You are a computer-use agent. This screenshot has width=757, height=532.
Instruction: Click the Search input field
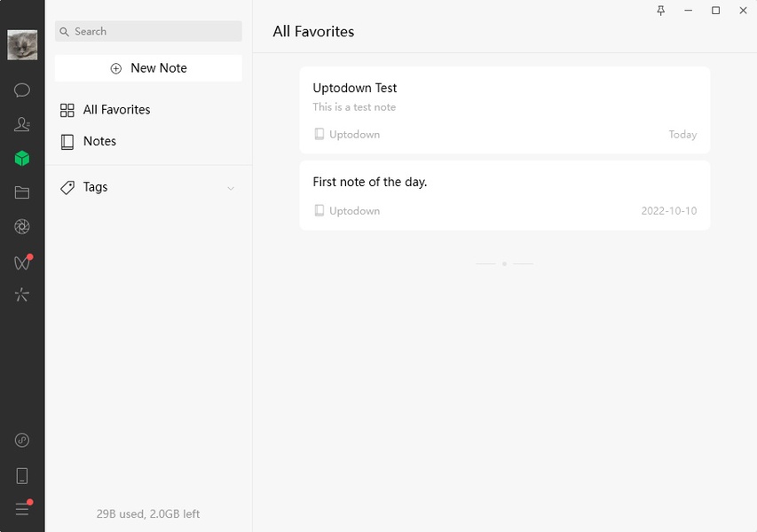coord(148,31)
